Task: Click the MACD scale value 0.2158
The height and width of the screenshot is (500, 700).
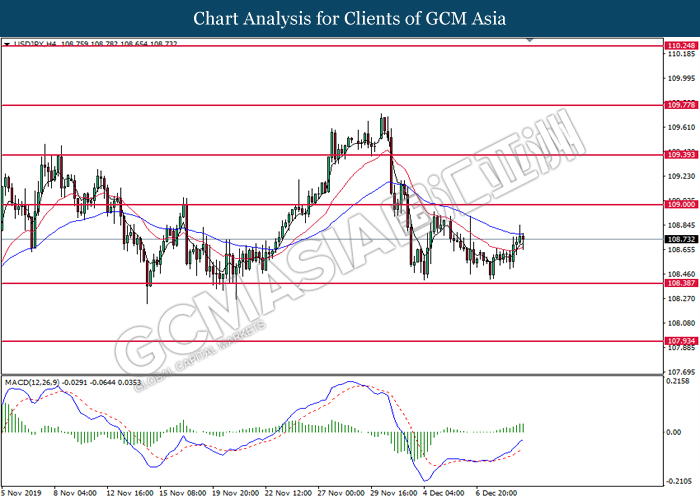Action: (678, 381)
